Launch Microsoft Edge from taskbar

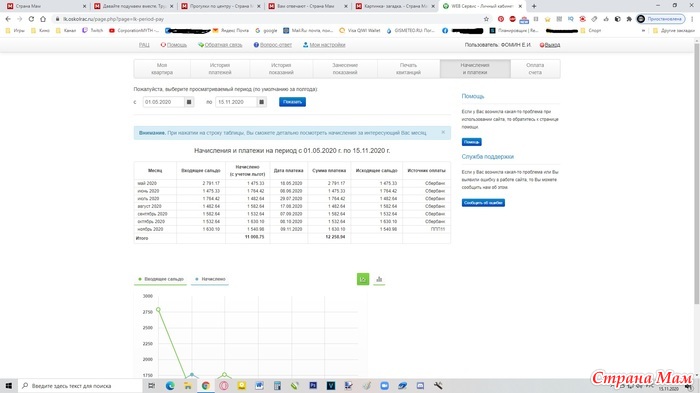[170, 385]
